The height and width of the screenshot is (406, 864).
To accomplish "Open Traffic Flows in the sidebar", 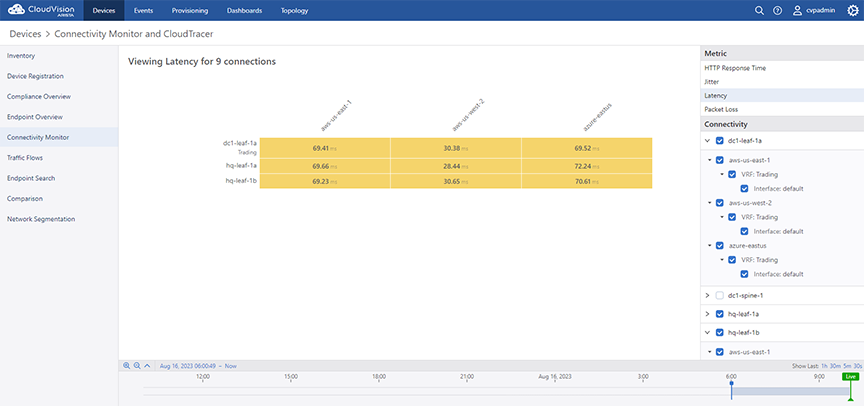I will [59, 158].
